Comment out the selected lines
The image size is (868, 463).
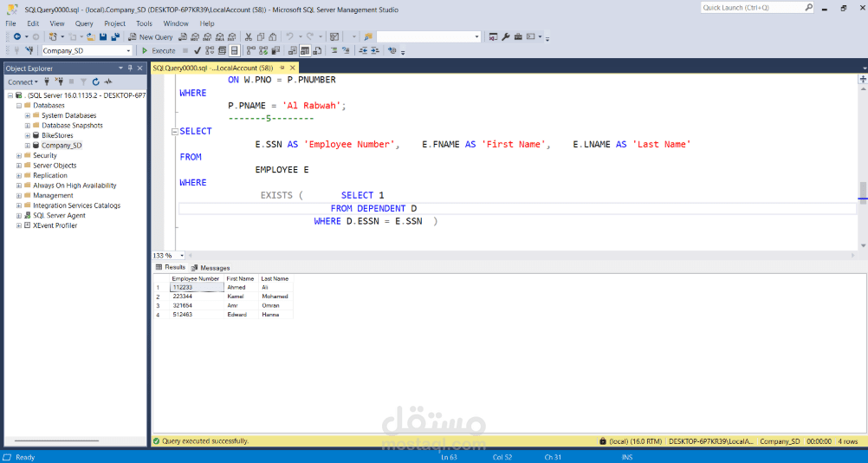pos(334,50)
